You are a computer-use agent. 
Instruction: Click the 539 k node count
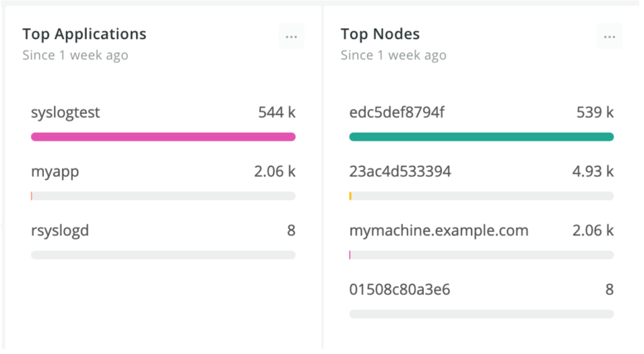pos(595,112)
